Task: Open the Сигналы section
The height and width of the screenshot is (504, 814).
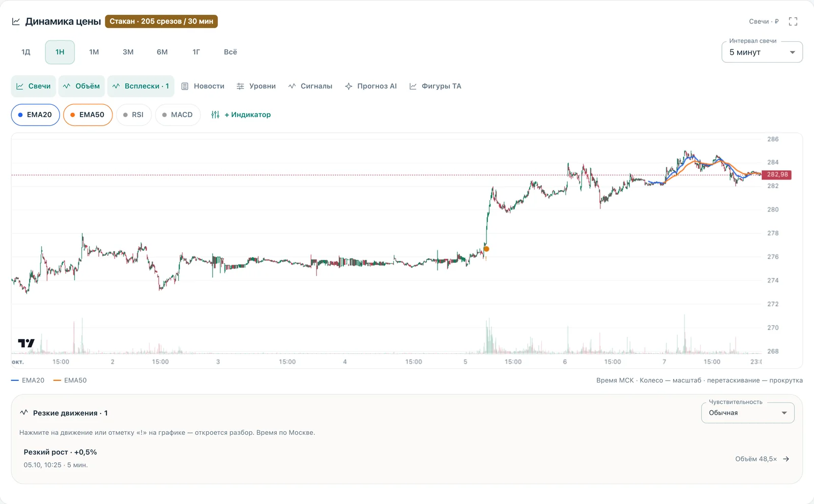Action: 310,86
